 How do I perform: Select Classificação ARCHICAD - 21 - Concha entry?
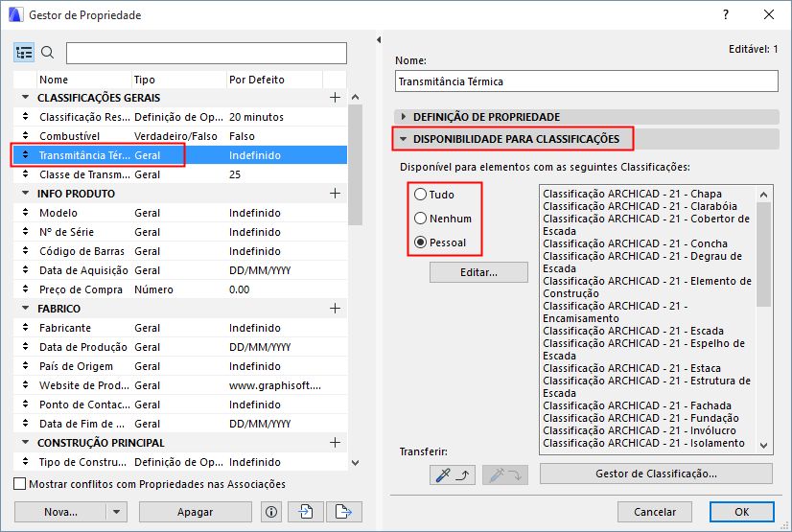pyautogui.click(x=635, y=243)
